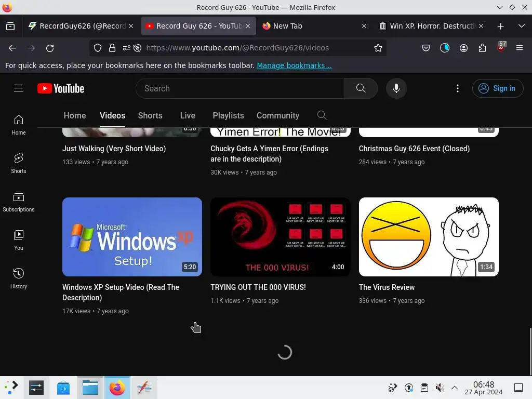The width and height of the screenshot is (532, 399).
Task: Click the YouTube URL in the address bar
Action: pos(237,48)
